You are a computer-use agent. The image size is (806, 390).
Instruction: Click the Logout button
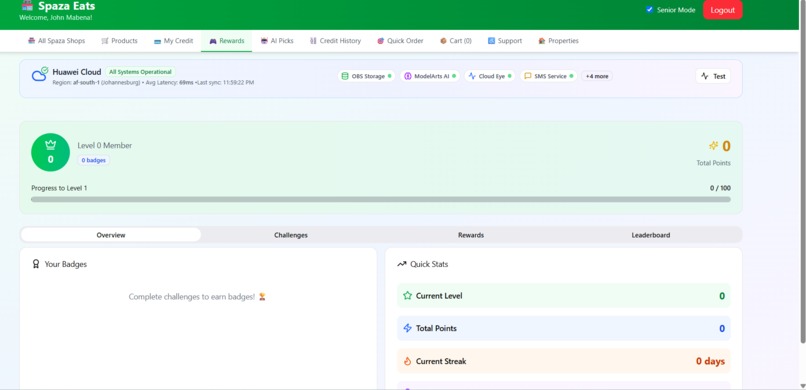(x=723, y=10)
